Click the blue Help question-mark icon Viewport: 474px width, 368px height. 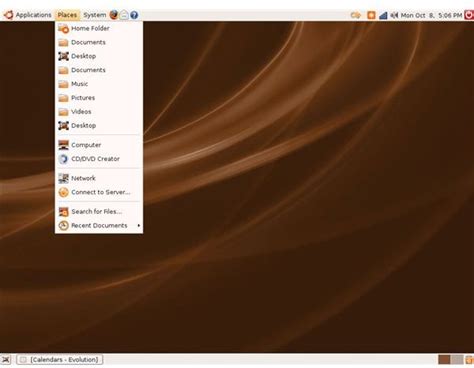click(134, 15)
